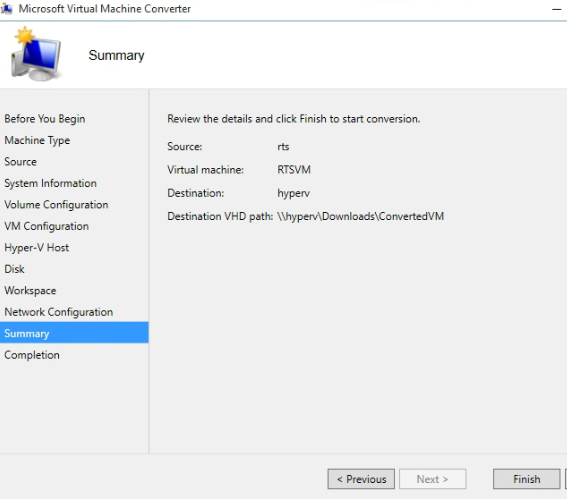Click the Virtual Machine Converter title bar icon

[x=6, y=9]
